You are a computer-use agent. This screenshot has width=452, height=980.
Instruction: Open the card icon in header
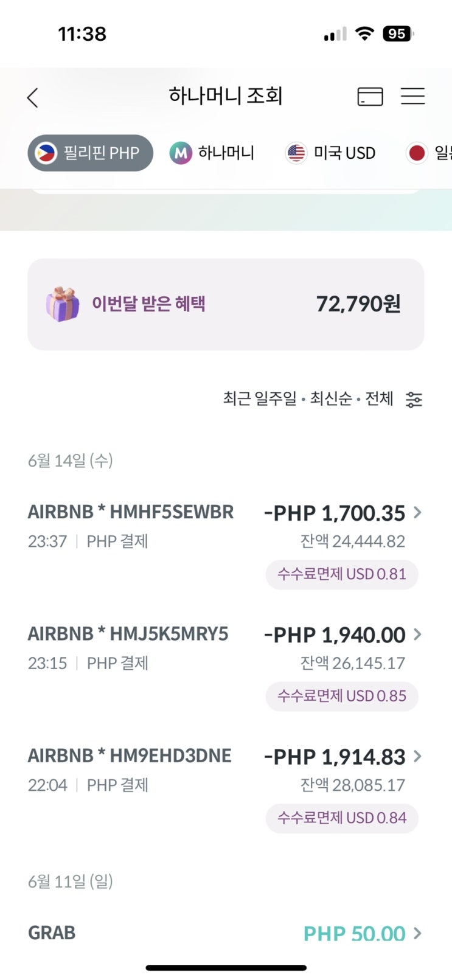[x=370, y=97]
